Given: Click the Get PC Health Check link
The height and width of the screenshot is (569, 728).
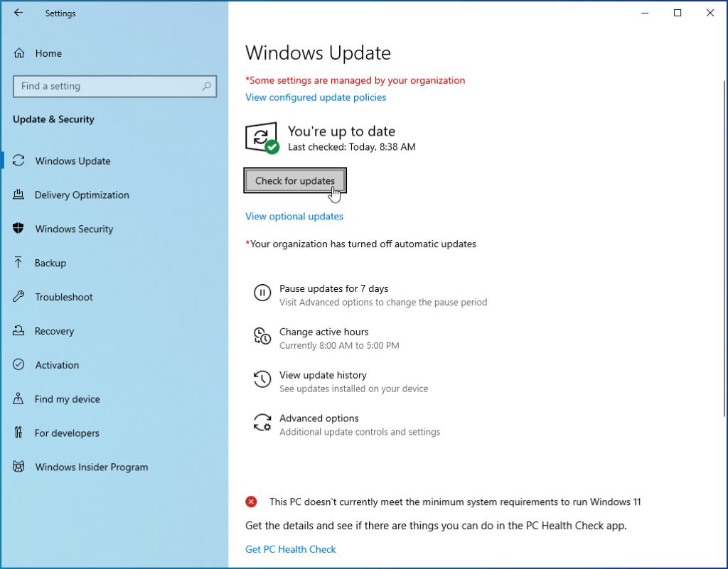Looking at the screenshot, I should pyautogui.click(x=290, y=549).
